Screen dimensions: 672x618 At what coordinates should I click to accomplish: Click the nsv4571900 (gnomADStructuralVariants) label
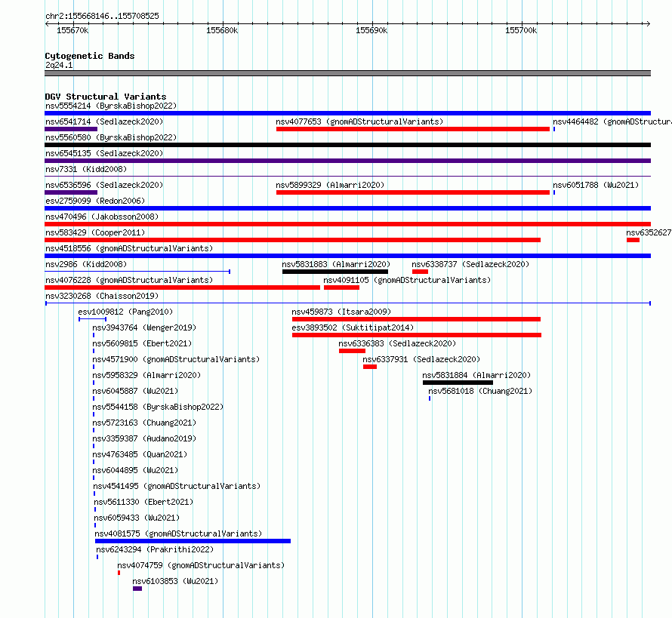pos(176,359)
